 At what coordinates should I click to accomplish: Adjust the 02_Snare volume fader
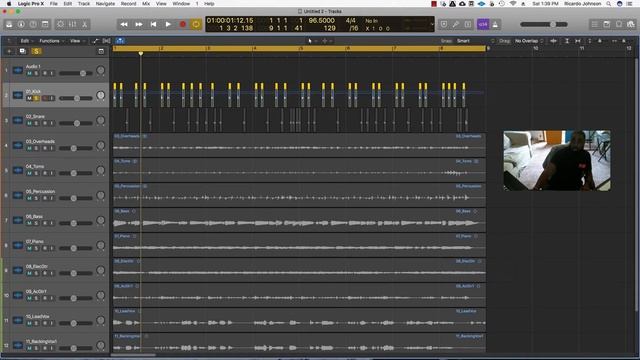click(x=76, y=123)
